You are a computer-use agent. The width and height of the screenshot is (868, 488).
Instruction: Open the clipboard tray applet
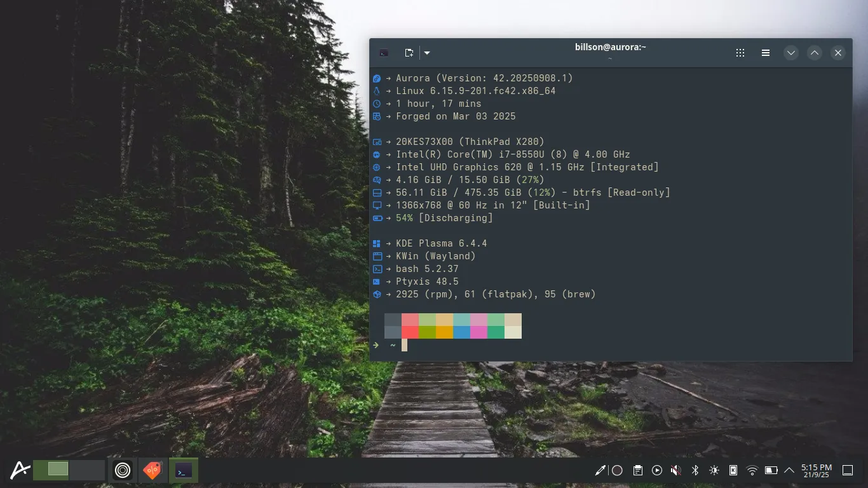(637, 470)
